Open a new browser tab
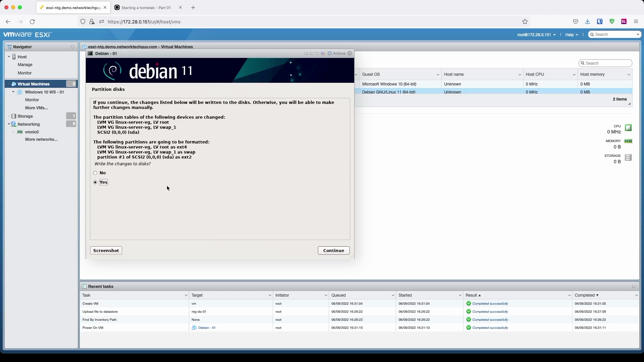 click(193, 8)
